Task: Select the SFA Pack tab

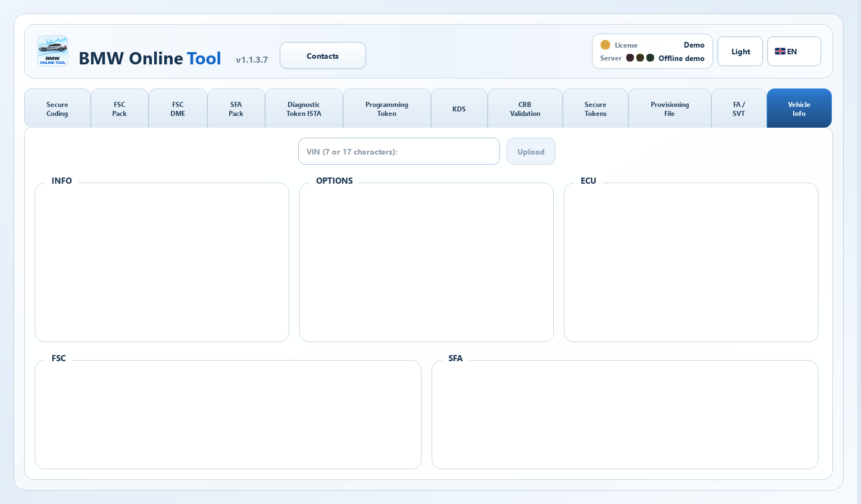Action: 236,109
